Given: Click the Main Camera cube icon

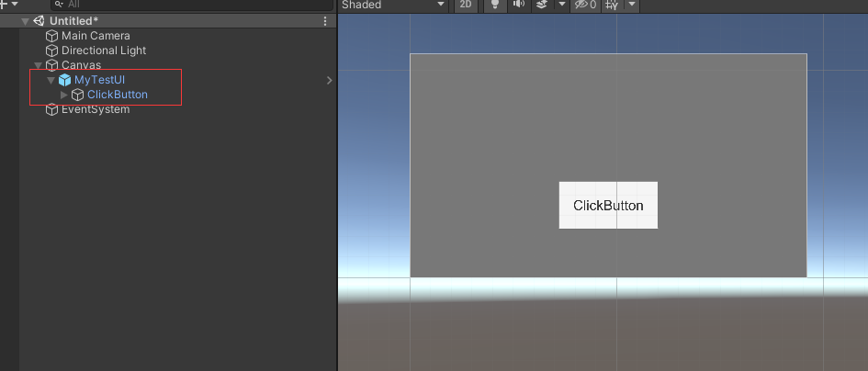Looking at the screenshot, I should [51, 36].
